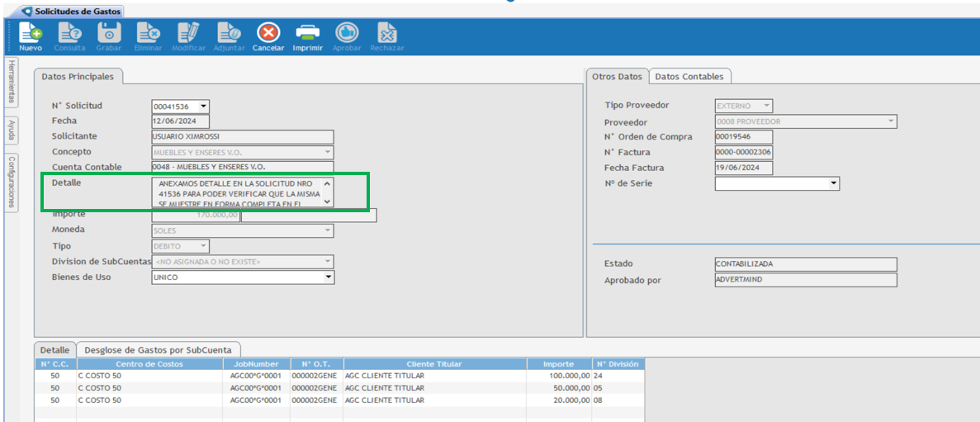Click the N° División cell 05
This screenshot has height=422, width=980.
tap(618, 388)
